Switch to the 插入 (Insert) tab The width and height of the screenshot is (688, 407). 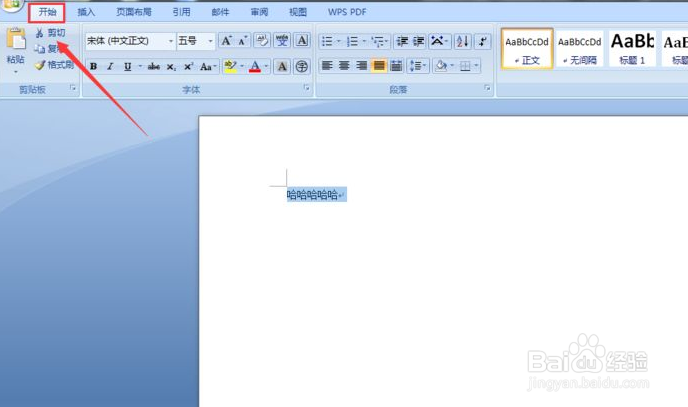coord(86,12)
